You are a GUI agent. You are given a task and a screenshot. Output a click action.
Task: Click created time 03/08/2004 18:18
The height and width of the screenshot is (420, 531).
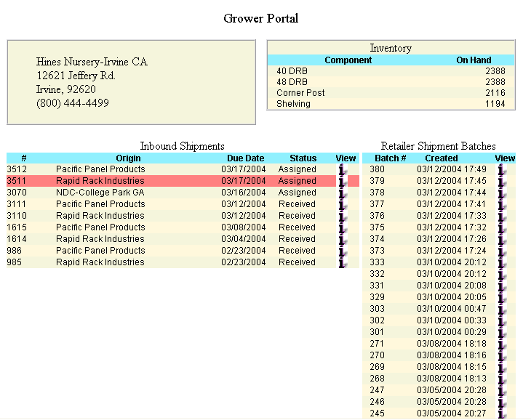point(452,344)
